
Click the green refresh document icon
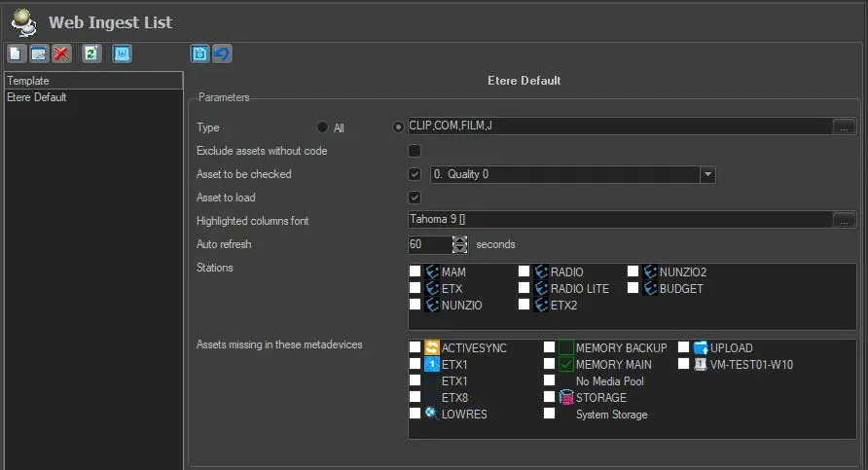pos(91,54)
